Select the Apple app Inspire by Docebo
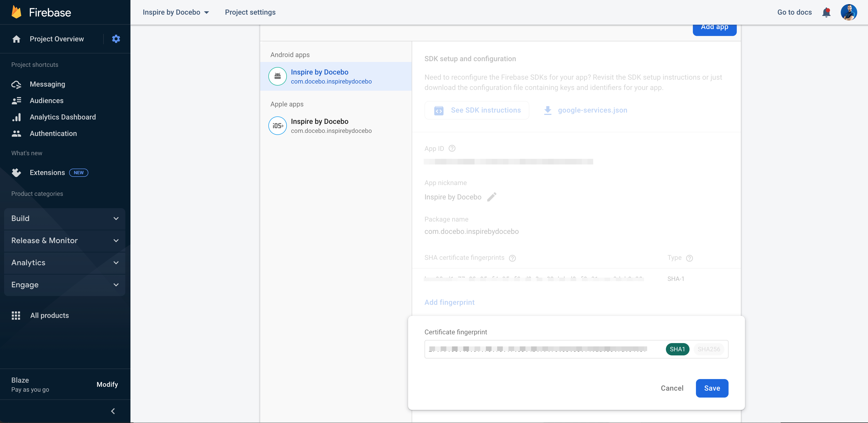This screenshot has height=423, width=868. (x=336, y=125)
